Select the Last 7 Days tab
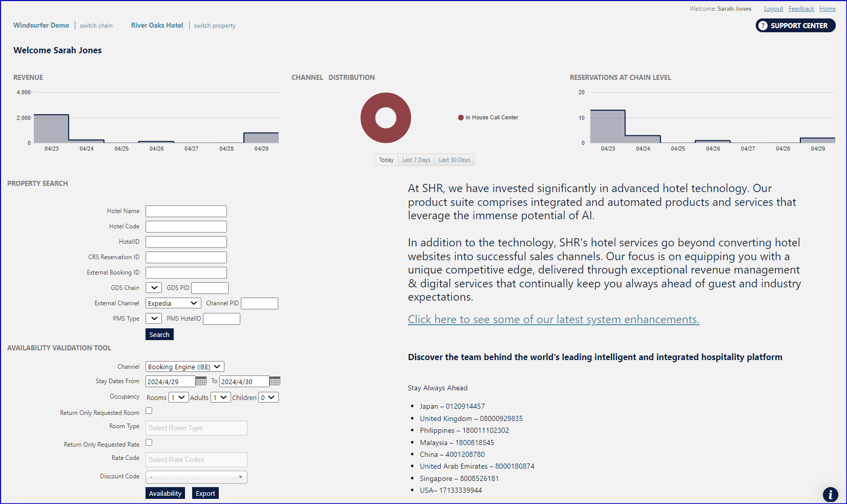Screen dimensions: 847x504 [x=416, y=160]
